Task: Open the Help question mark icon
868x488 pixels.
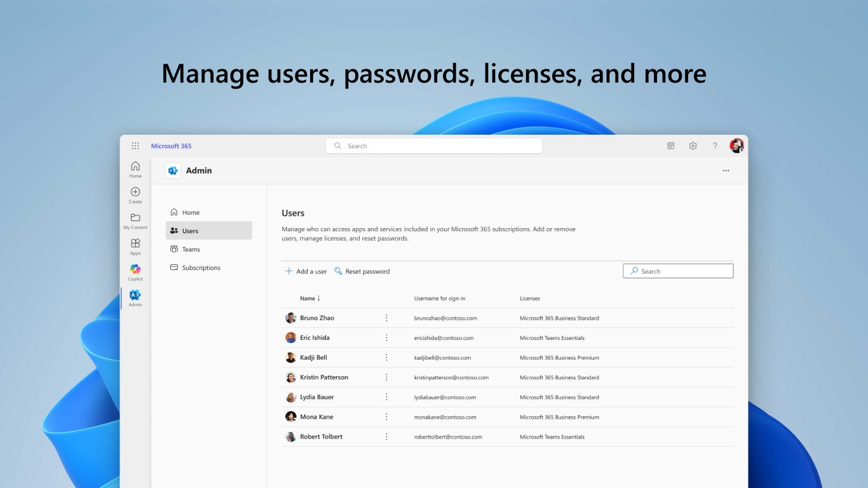Action: coord(715,146)
